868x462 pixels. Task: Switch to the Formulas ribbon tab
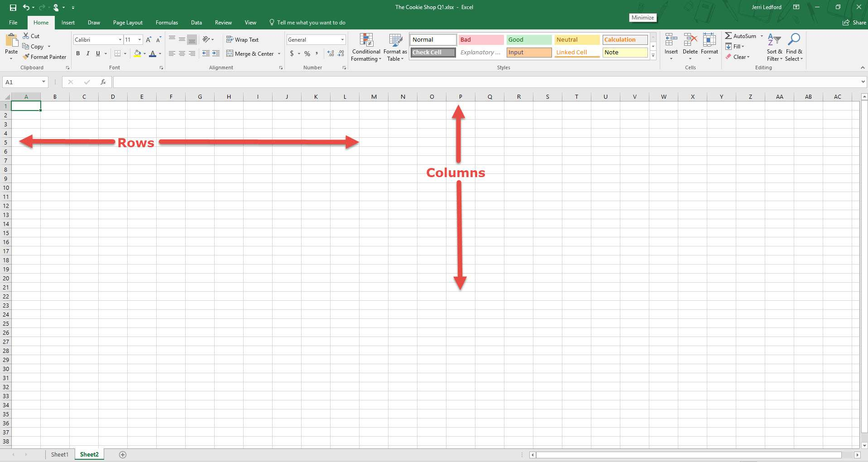click(167, 22)
